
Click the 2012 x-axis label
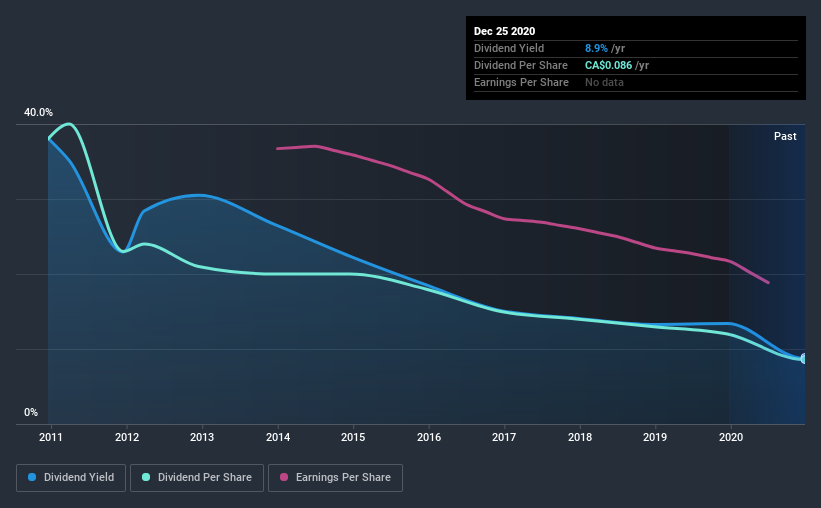127,437
